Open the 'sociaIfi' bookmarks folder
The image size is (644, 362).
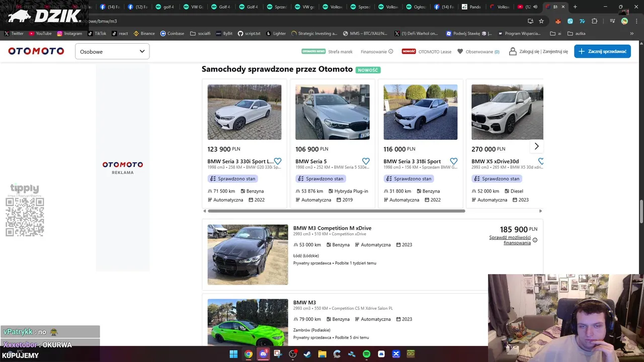(x=200, y=34)
